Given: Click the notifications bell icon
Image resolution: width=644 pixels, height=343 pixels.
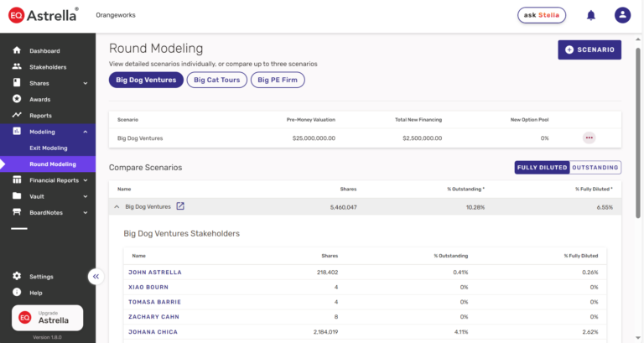Looking at the screenshot, I should click(x=591, y=15).
